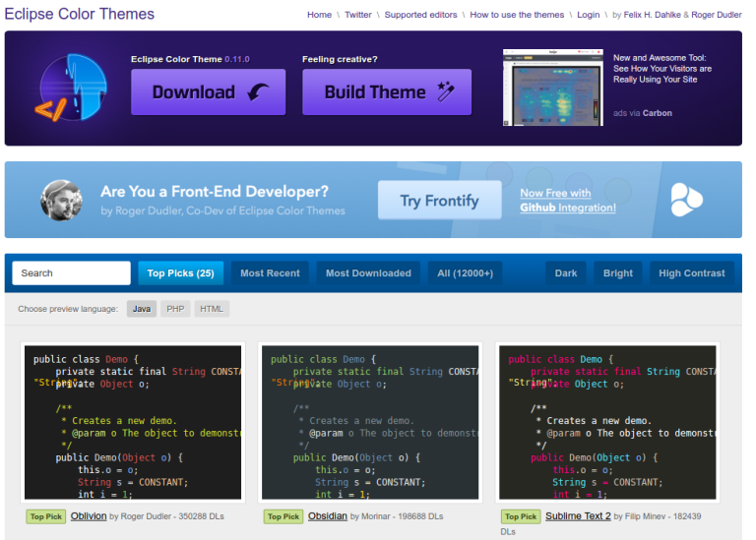Click the ads via Carbon link

point(642,113)
